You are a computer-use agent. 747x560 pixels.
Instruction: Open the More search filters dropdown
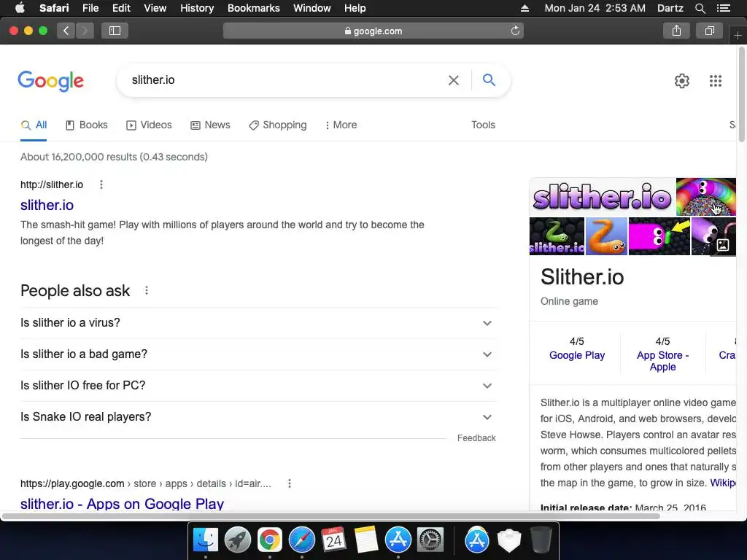tap(341, 125)
